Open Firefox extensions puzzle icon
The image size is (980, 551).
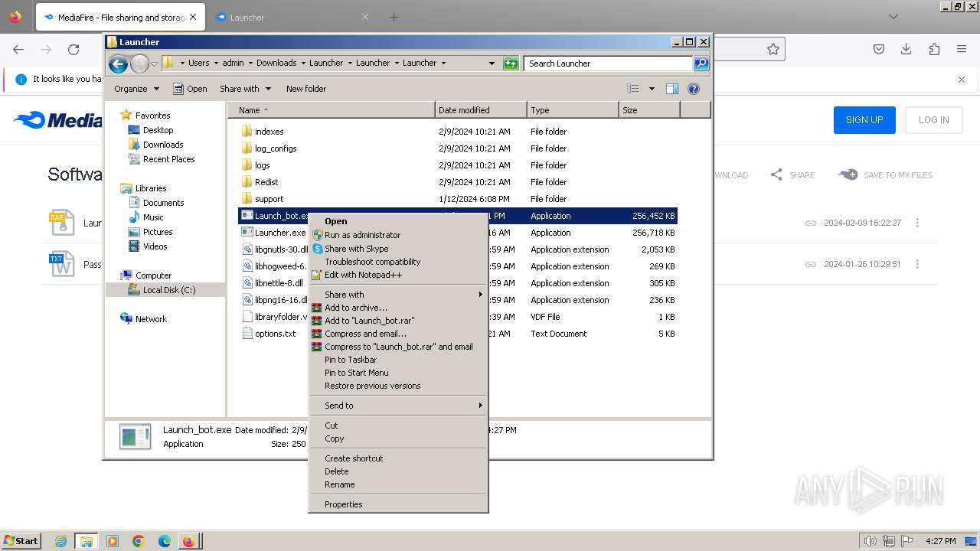point(934,49)
